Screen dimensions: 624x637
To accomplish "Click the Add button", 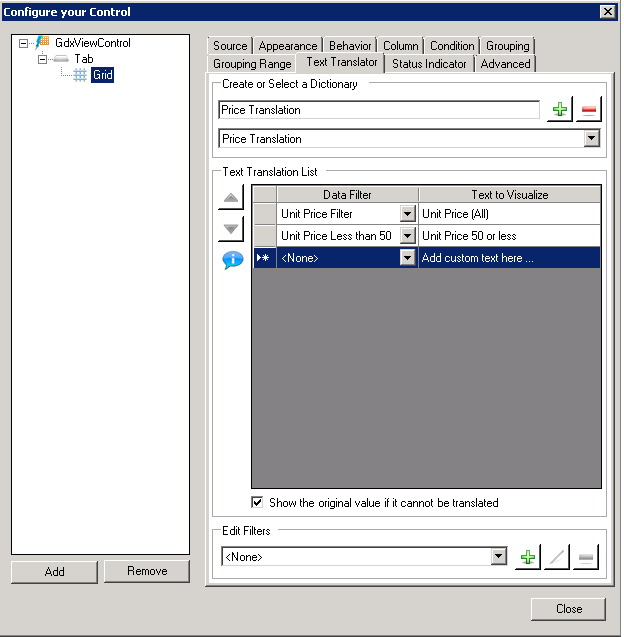I will coord(54,571).
